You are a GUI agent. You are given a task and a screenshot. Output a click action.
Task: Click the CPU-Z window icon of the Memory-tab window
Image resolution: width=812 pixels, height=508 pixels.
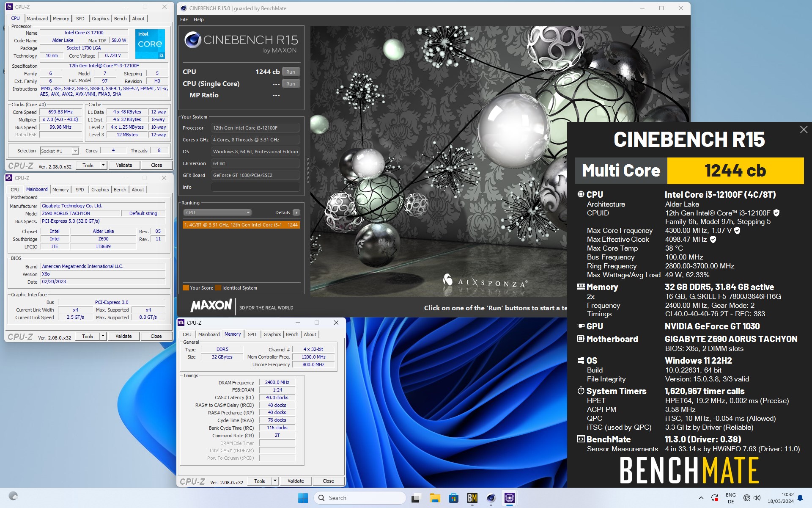(x=181, y=323)
